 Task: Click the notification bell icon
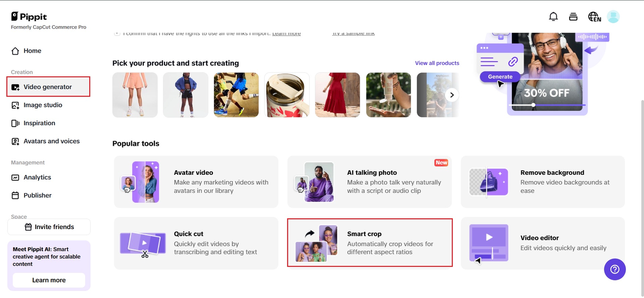pos(553,17)
